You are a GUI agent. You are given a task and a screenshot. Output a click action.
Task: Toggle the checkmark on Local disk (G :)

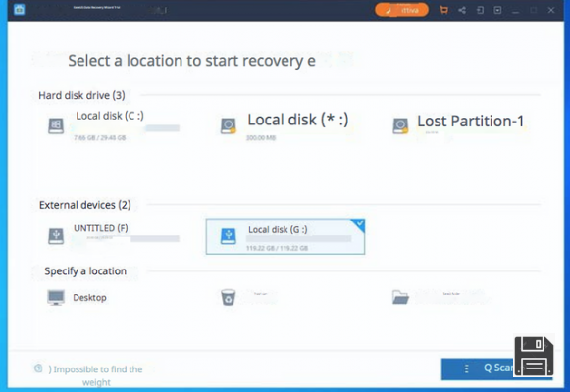359,223
